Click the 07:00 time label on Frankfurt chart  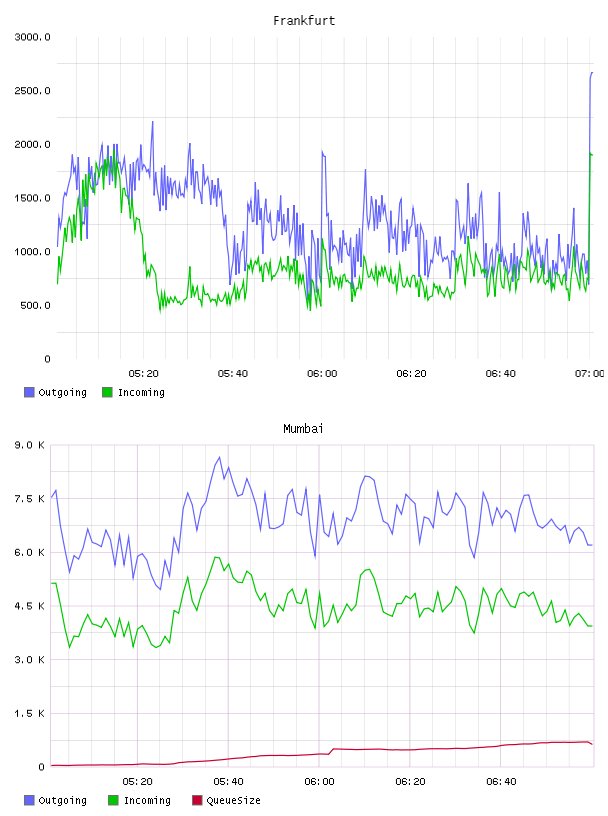(589, 374)
